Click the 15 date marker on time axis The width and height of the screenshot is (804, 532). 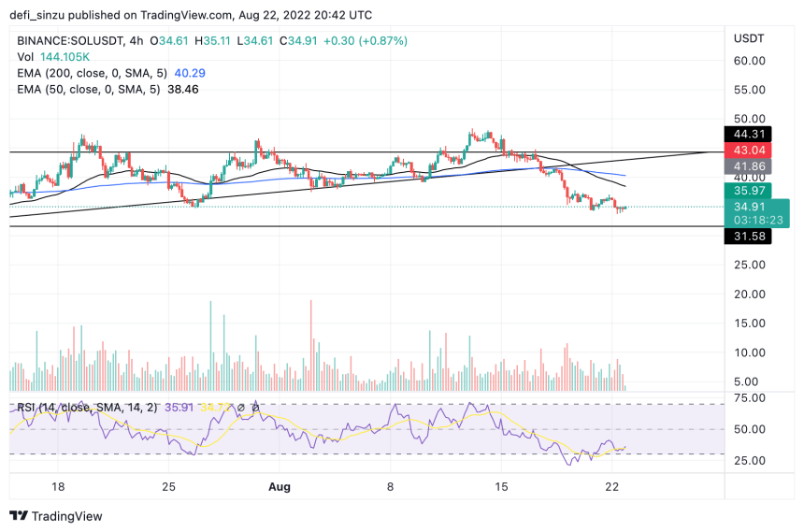tap(501, 486)
